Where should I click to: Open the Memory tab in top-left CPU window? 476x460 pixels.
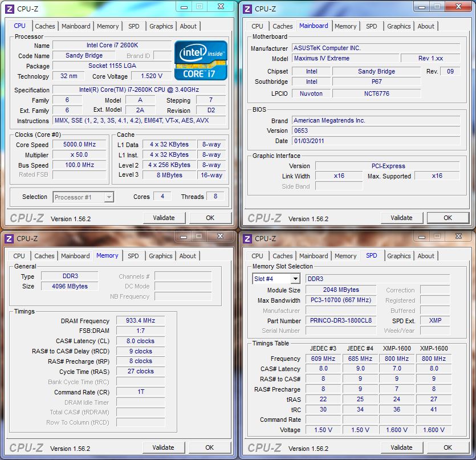point(108,26)
